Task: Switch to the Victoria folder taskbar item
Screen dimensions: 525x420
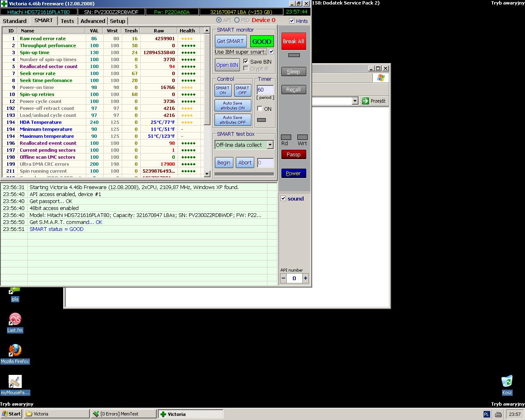Action: pos(57,414)
